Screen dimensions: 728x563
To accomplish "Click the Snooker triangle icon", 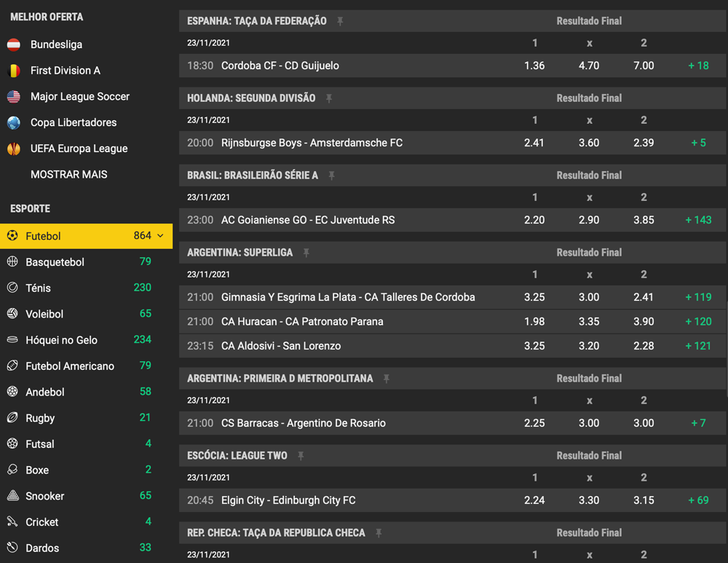I will (x=12, y=496).
